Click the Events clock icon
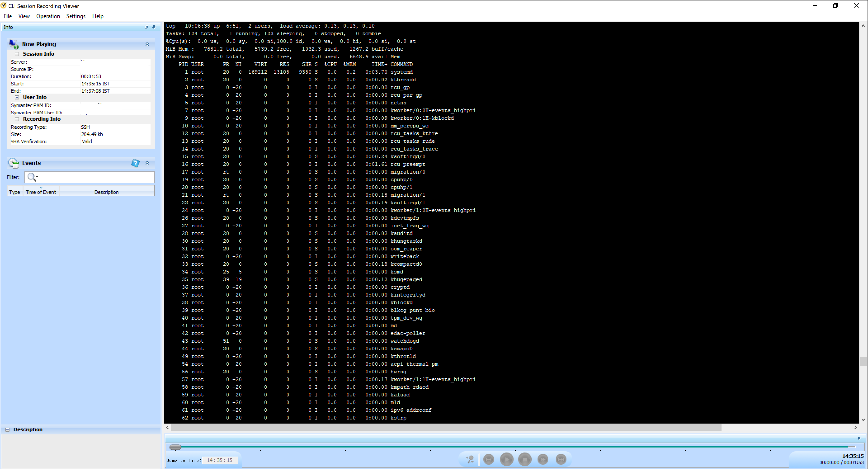The image size is (868, 469). click(14, 163)
